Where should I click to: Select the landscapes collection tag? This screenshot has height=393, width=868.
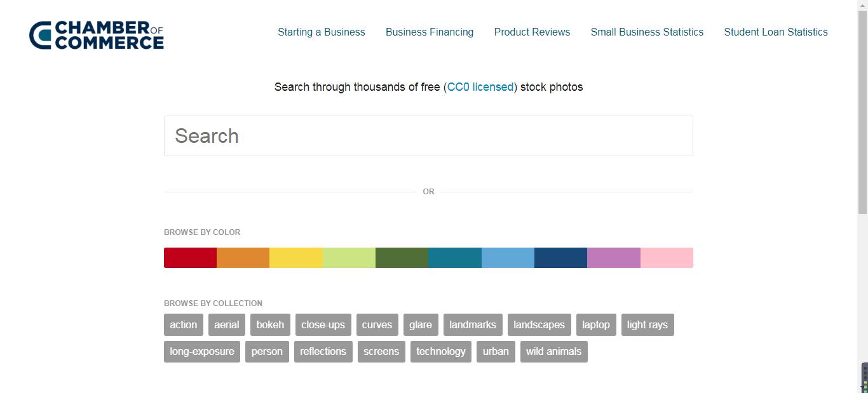pos(539,324)
